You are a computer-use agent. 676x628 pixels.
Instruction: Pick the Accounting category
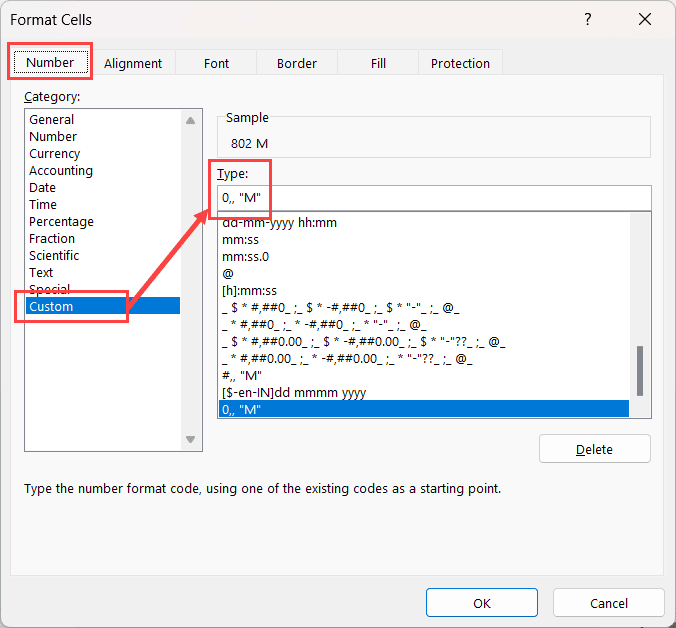61,171
